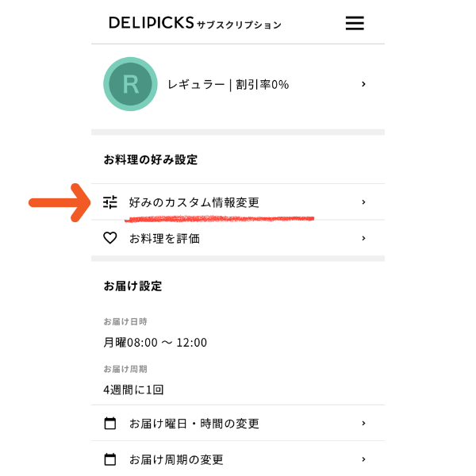The width and height of the screenshot is (476, 476).
Task: Open chevron for 好みのカスタム情報変更
Action: coord(363,202)
